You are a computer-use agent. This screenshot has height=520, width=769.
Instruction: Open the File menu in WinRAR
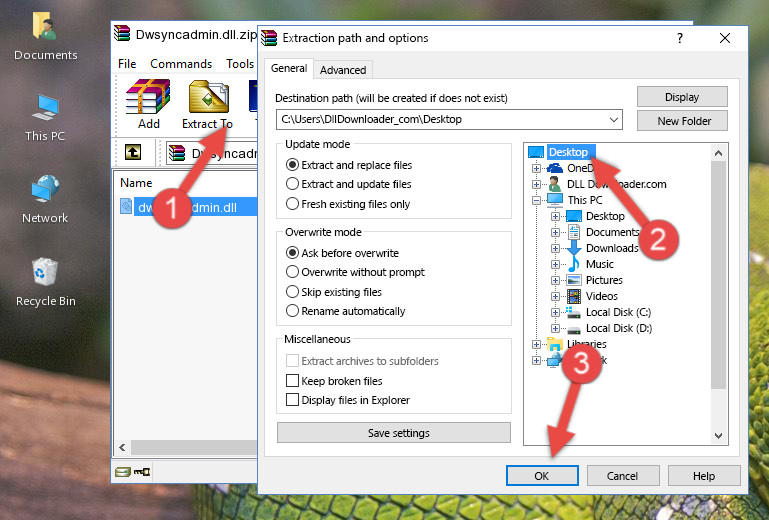[127, 64]
